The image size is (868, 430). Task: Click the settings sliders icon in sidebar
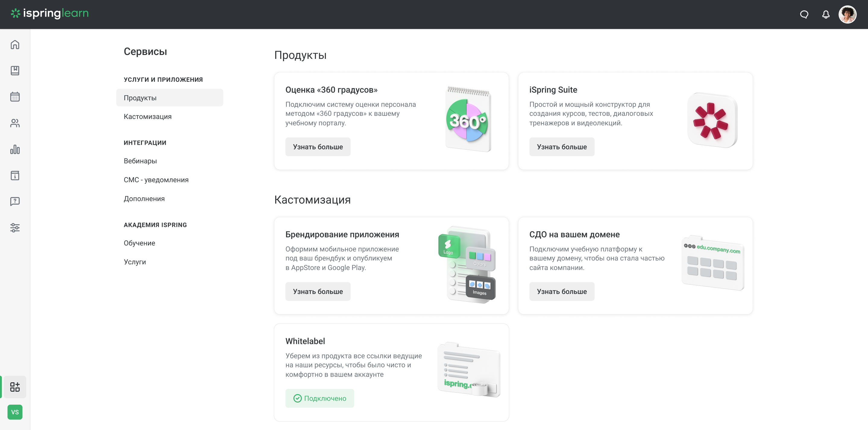pyautogui.click(x=15, y=228)
